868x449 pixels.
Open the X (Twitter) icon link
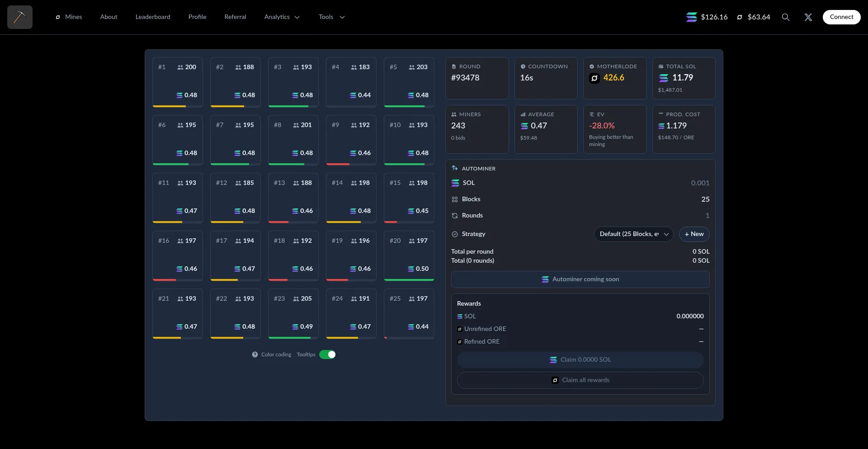point(808,17)
